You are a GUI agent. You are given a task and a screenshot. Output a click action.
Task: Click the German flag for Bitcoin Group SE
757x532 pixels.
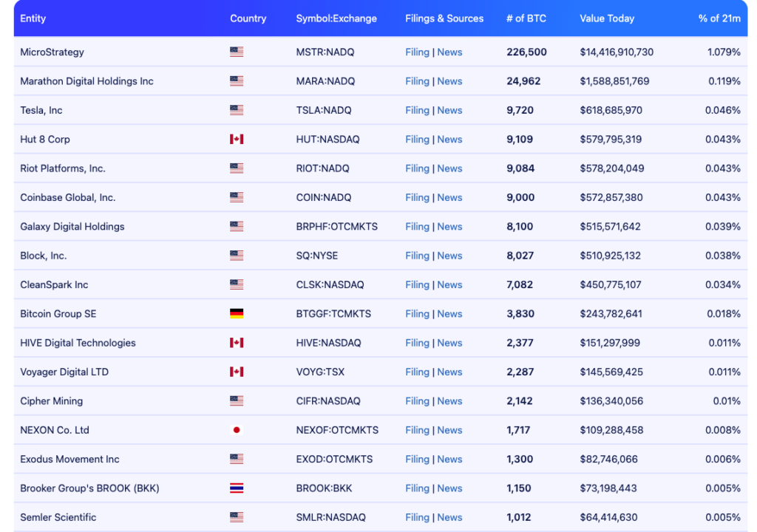pos(237,314)
